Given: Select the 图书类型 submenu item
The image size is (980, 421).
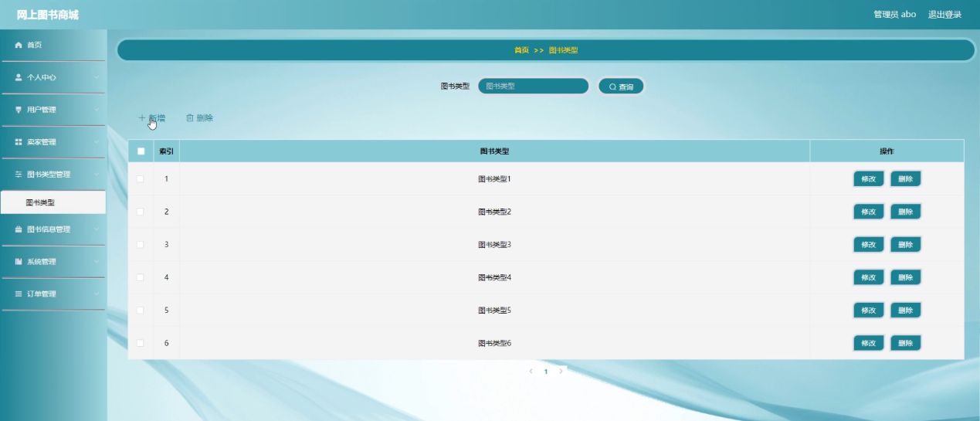Looking at the screenshot, I should 53,203.
